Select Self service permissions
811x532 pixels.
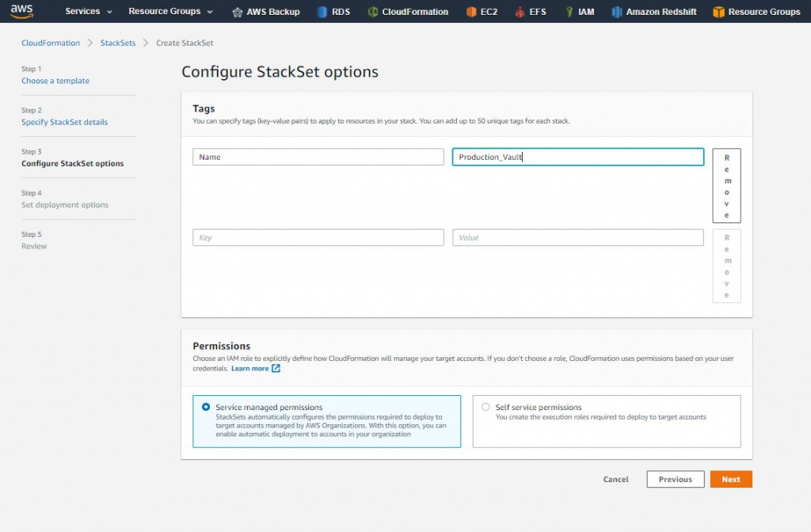(484, 407)
